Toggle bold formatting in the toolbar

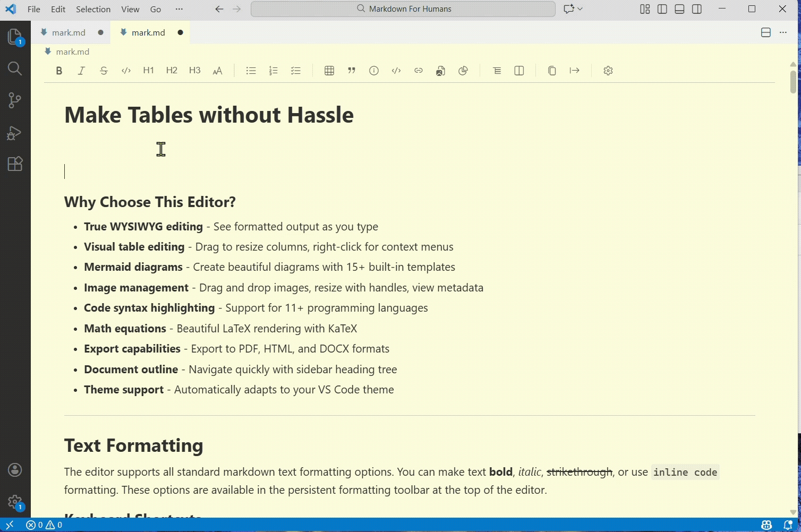(x=59, y=70)
